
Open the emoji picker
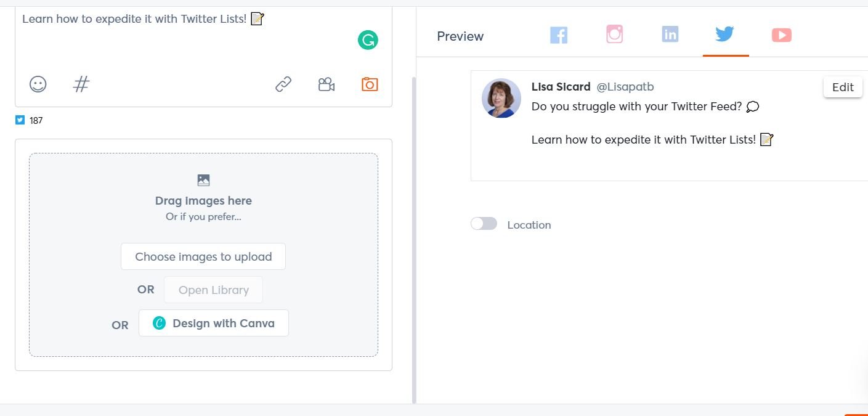pyautogui.click(x=38, y=84)
